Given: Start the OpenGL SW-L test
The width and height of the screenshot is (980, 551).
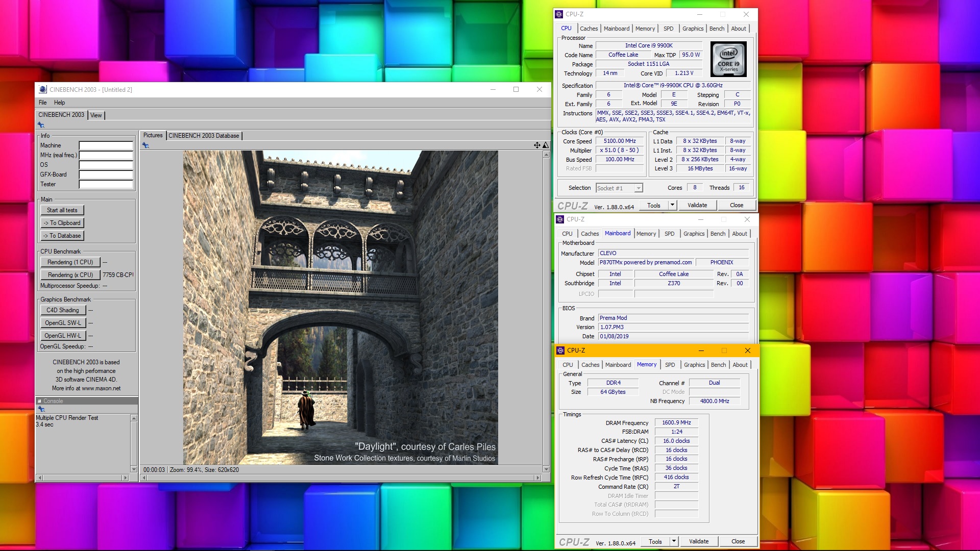Looking at the screenshot, I should coord(63,323).
